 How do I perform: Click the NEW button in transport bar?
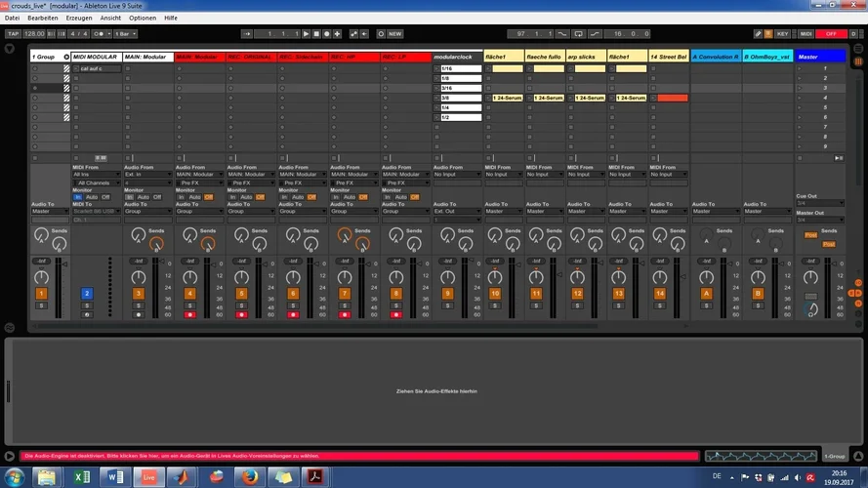394,33
